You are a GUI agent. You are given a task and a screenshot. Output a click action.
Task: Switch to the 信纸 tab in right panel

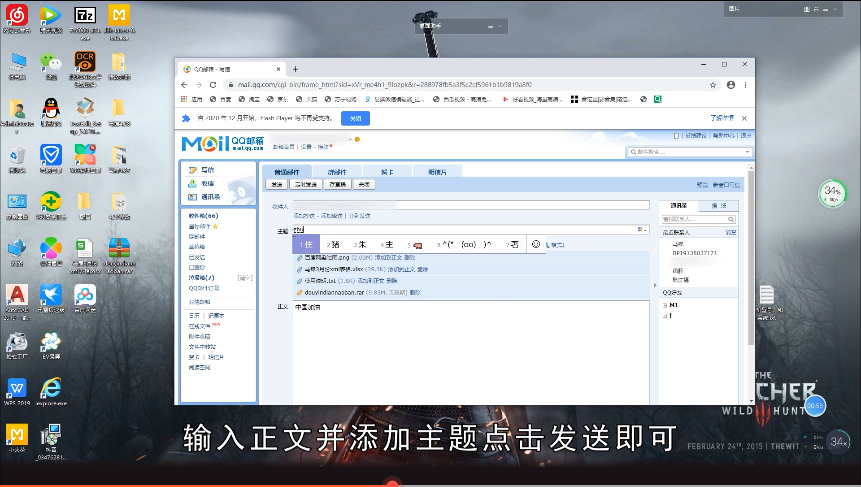click(x=719, y=205)
